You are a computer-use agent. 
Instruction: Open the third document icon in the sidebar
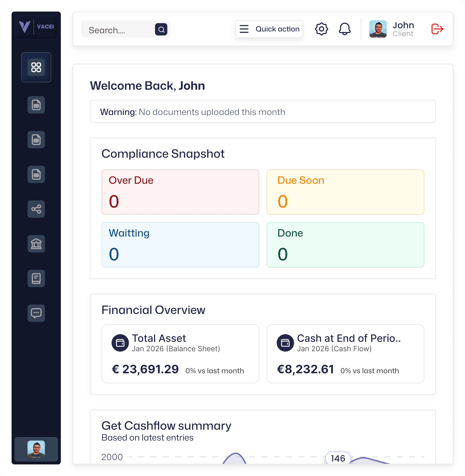click(36, 174)
